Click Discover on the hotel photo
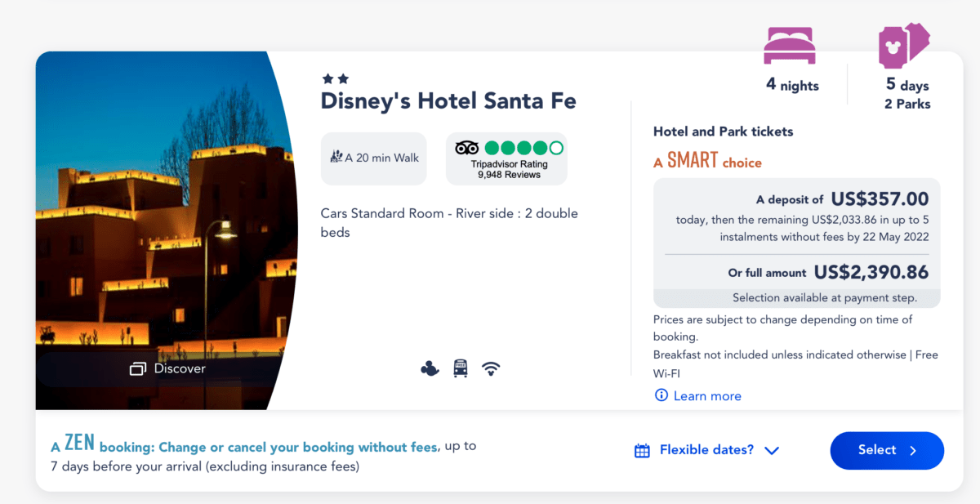 coord(178,368)
